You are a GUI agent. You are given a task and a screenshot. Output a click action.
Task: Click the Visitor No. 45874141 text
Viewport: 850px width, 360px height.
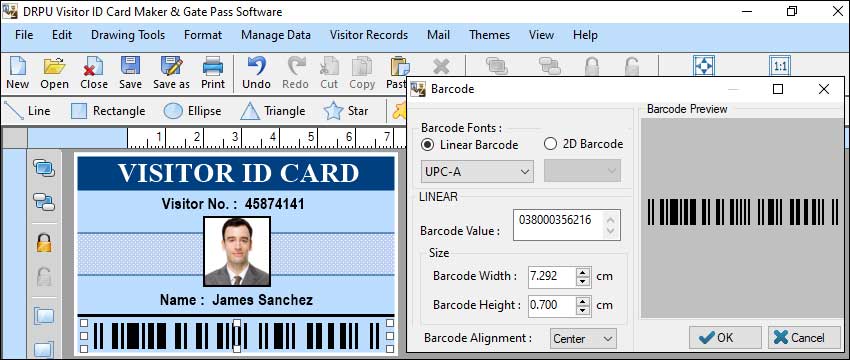pyautogui.click(x=233, y=204)
